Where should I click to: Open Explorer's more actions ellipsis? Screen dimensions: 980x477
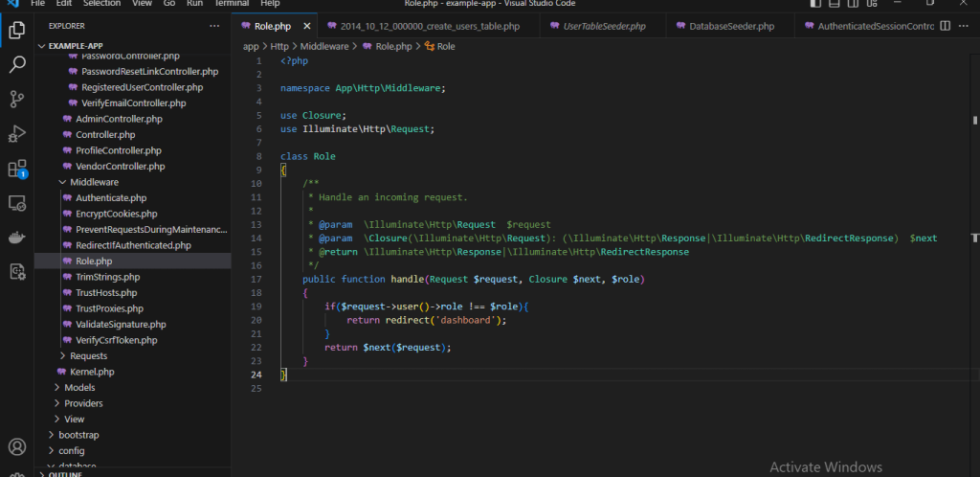213,27
